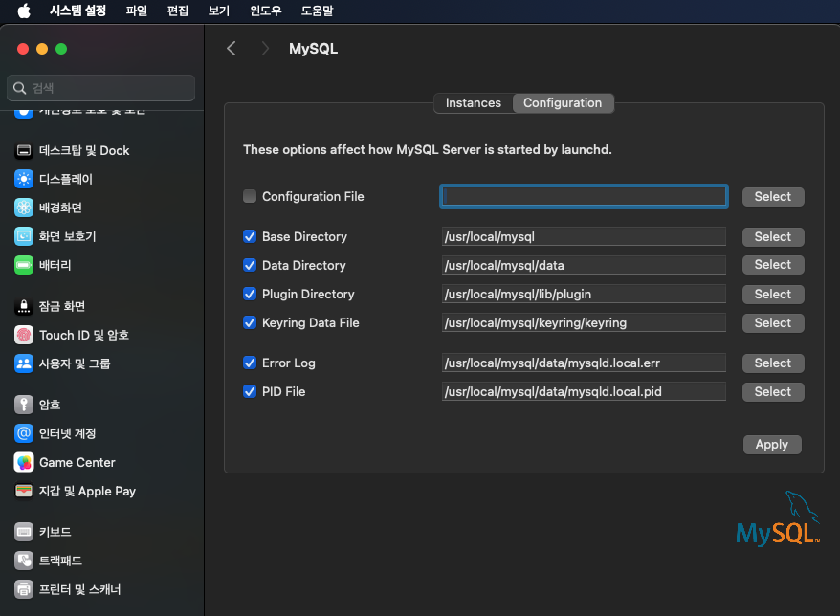Click the Battery (배터리) icon
The width and height of the screenshot is (840, 616).
(x=24, y=265)
